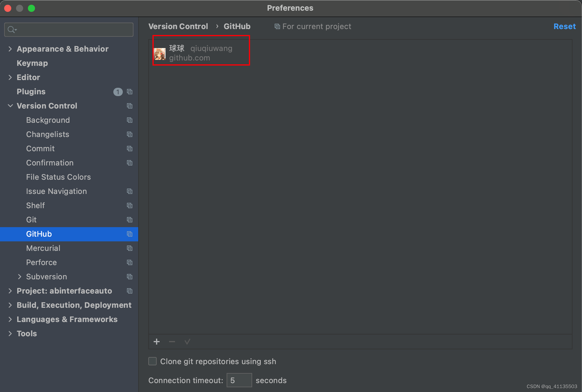Click project-level icon on Issue Navigation row
Image resolution: width=582 pixels, height=392 pixels.
click(130, 191)
